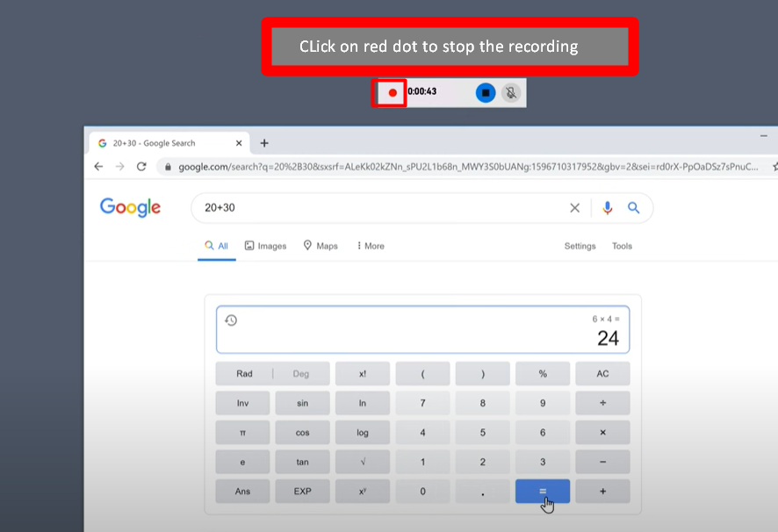Select the Google voice search microphone
Viewport: 778px width, 532px height.
point(608,207)
